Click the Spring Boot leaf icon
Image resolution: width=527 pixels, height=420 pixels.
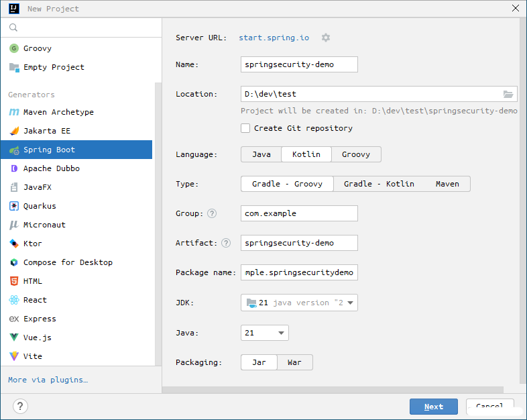(14, 150)
